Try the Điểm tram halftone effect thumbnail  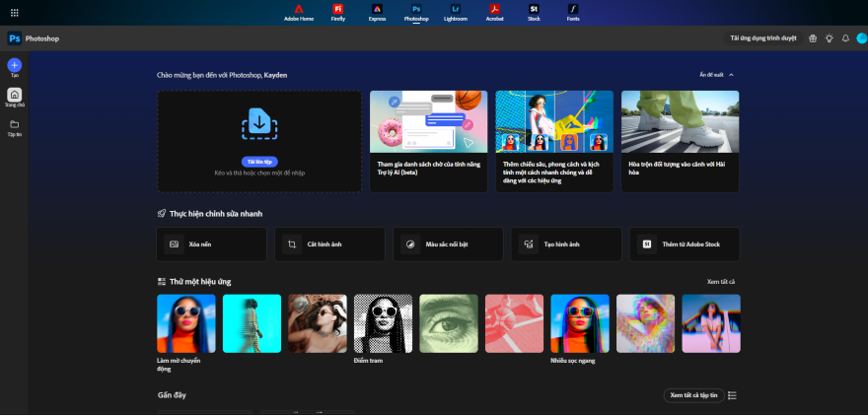pyautogui.click(x=383, y=323)
